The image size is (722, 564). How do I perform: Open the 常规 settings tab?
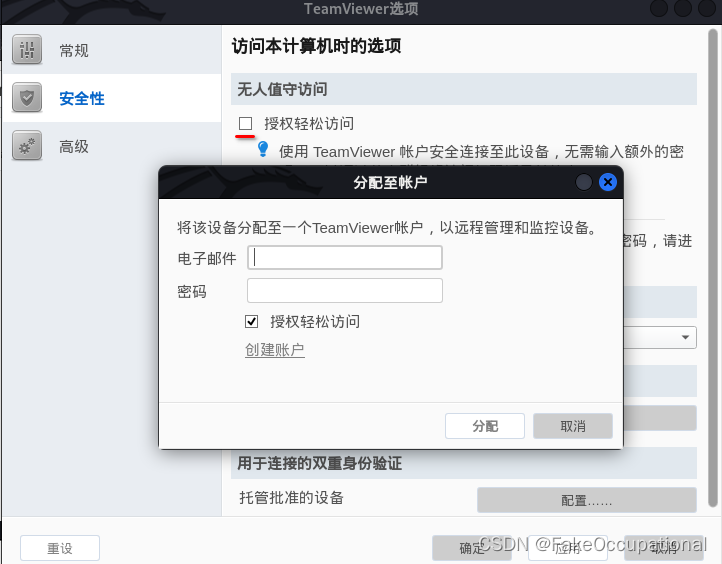point(112,50)
